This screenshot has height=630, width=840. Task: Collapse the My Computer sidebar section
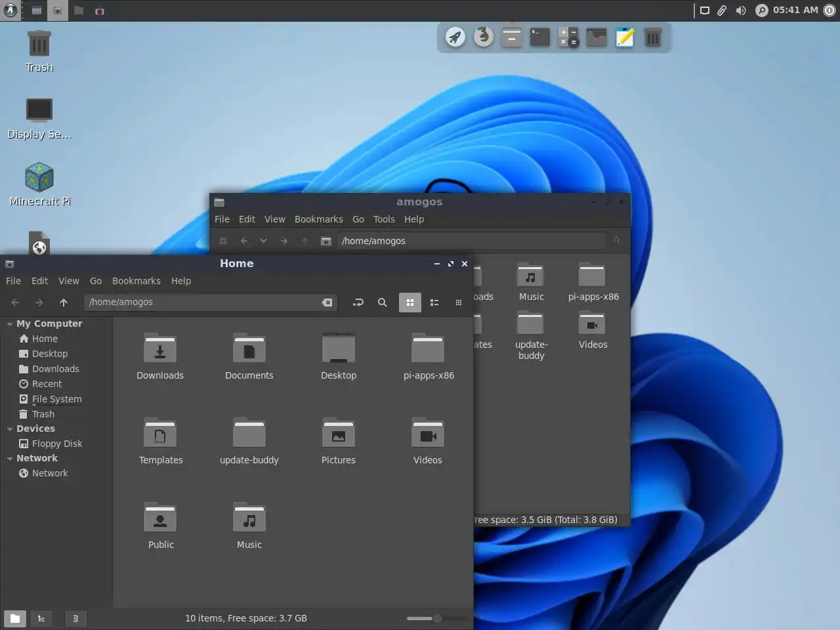click(x=10, y=324)
